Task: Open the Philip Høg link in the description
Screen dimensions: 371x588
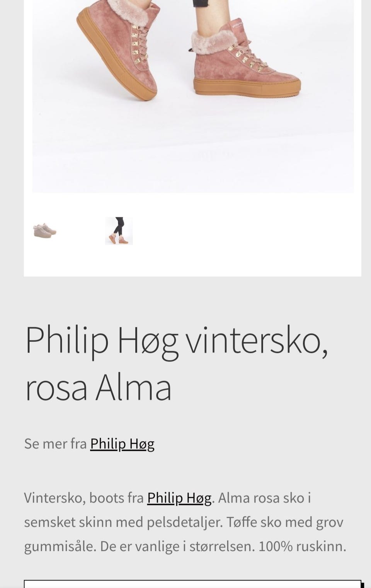Action: pyautogui.click(x=179, y=498)
